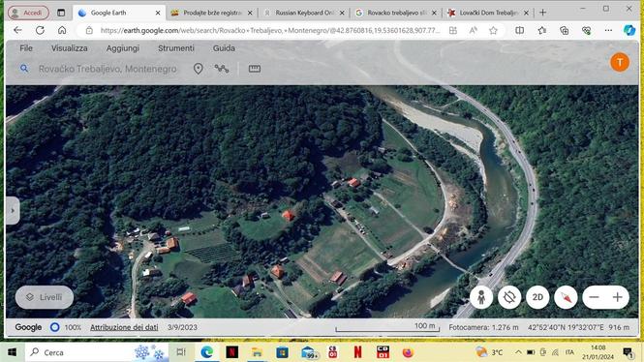Select the draw path tool icon

[222, 69]
